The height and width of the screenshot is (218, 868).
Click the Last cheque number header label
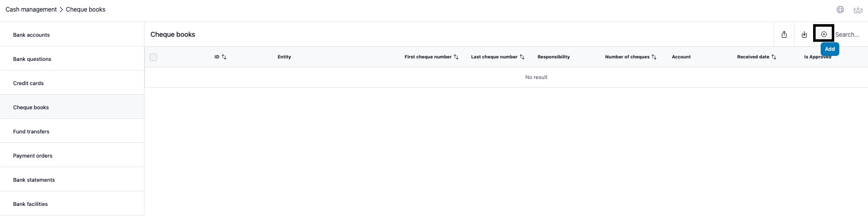click(494, 57)
